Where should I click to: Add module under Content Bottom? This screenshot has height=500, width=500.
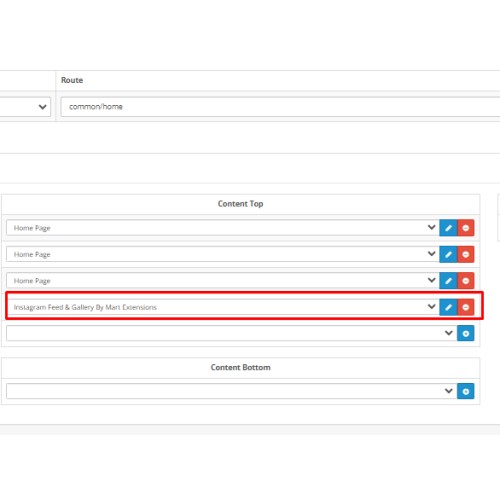tap(466, 391)
